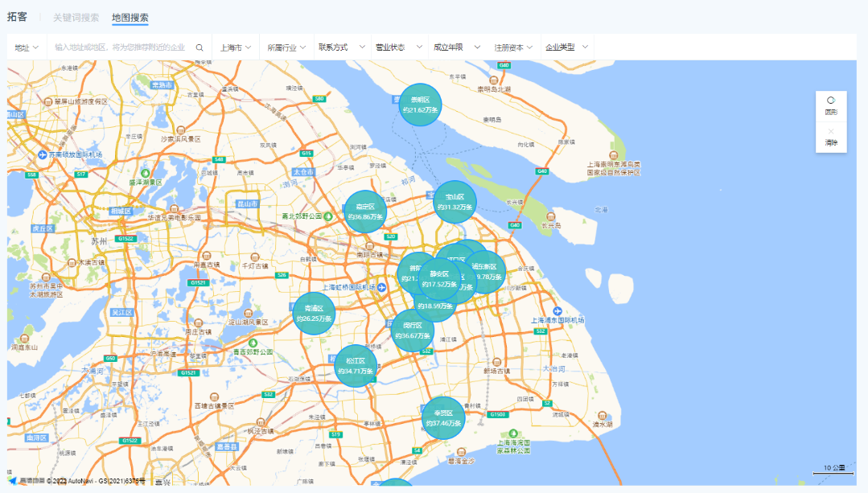
Task: Select the 宝山区 cluster bubble
Action: 455,202
